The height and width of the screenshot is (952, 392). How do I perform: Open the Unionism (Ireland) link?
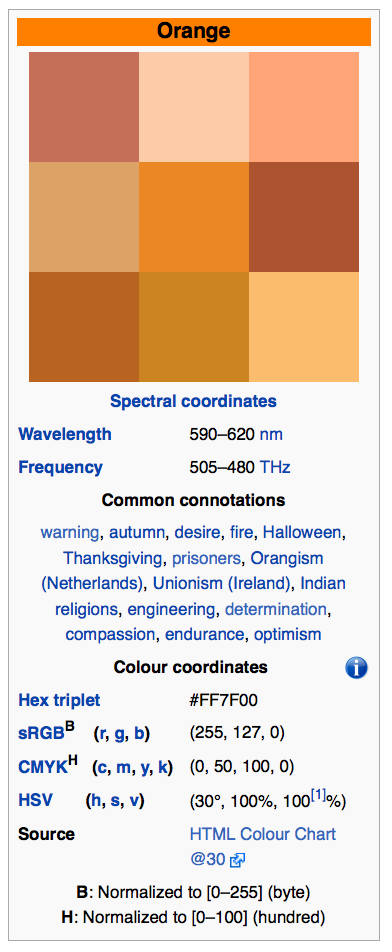click(x=221, y=583)
